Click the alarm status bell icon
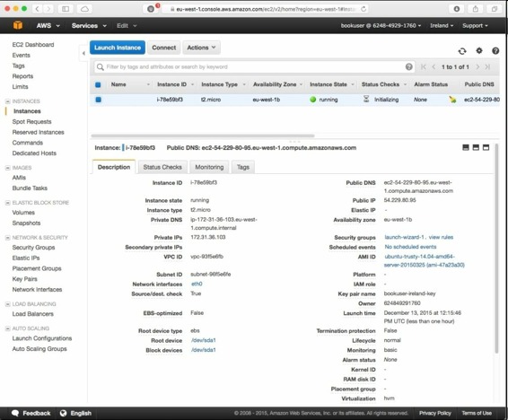This screenshot has height=420, width=508. click(452, 100)
